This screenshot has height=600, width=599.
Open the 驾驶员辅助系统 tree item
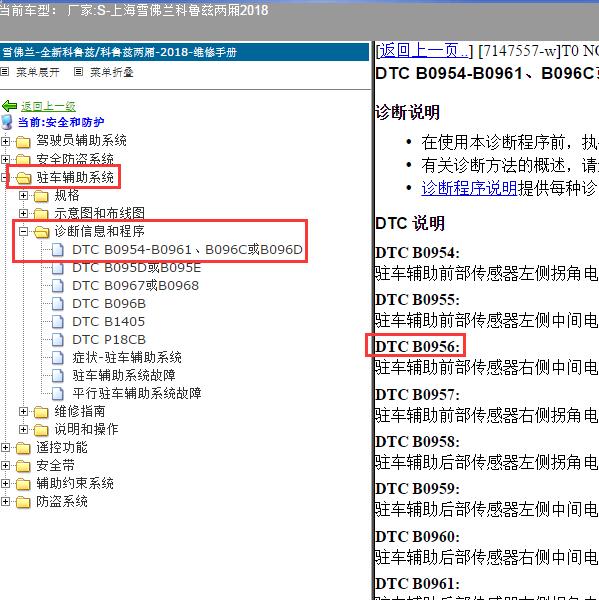coord(81,140)
